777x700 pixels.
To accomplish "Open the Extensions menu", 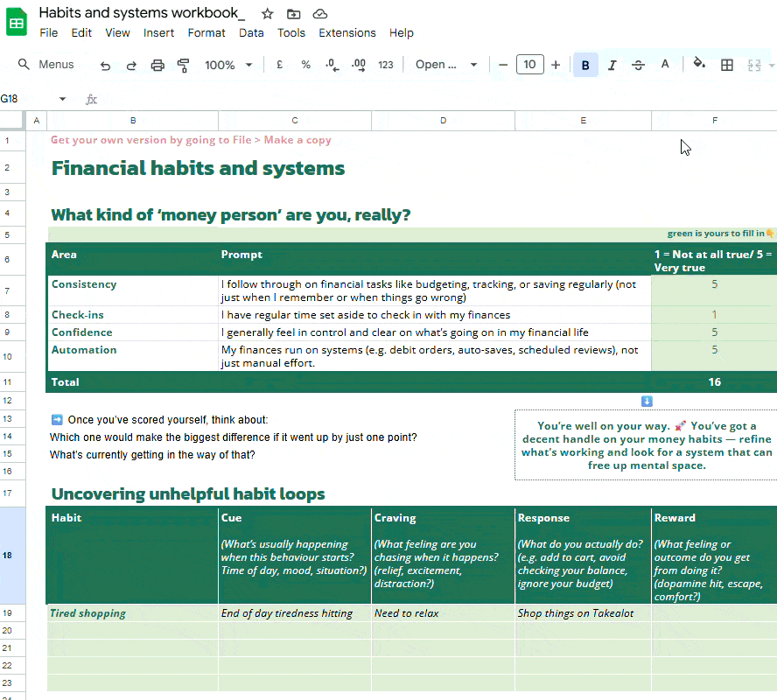I will (x=346, y=32).
